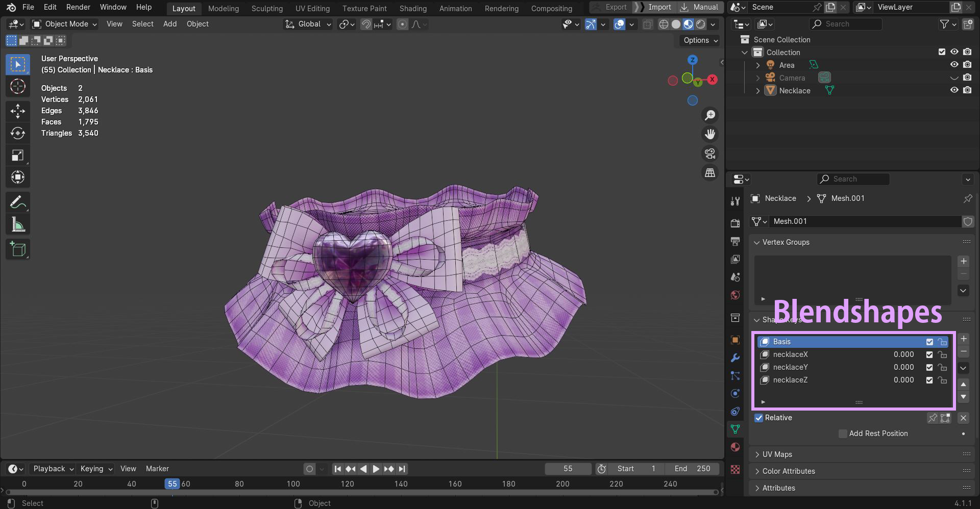Switch viewport to rendered shading mode

pyautogui.click(x=701, y=24)
